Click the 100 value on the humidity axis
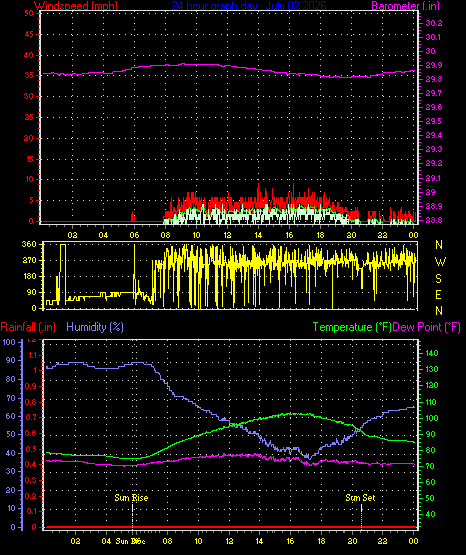This screenshot has height=555, width=466. pos(9,342)
